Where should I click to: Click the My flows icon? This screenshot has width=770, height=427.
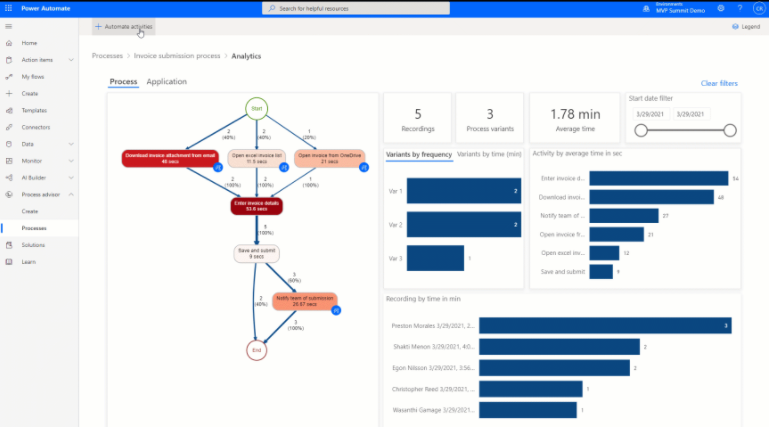(x=9, y=77)
